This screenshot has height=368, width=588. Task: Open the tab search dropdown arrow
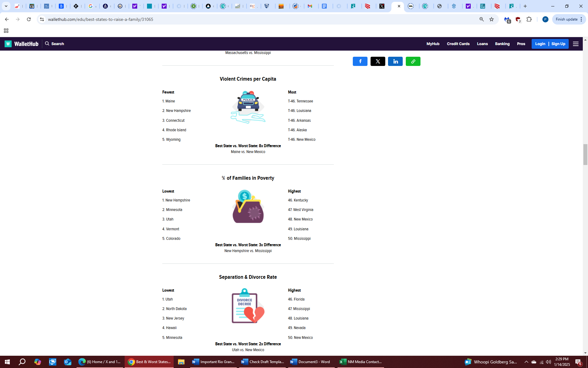[6, 6]
